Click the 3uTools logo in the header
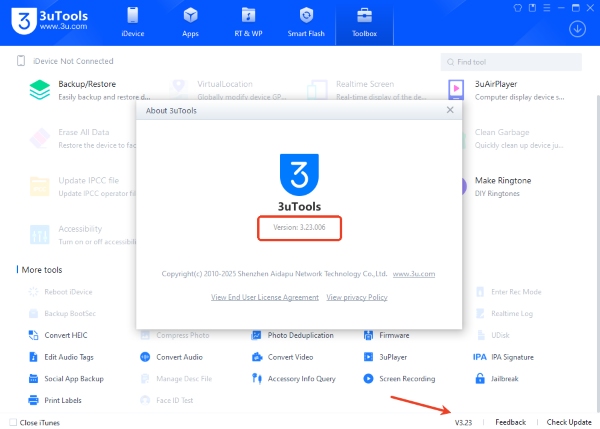 point(50,21)
